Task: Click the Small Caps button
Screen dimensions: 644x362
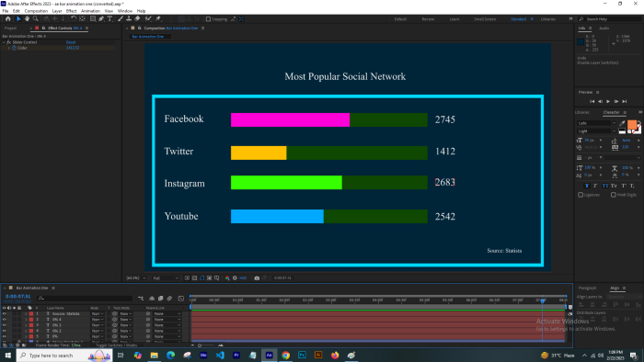Action: [x=614, y=186]
